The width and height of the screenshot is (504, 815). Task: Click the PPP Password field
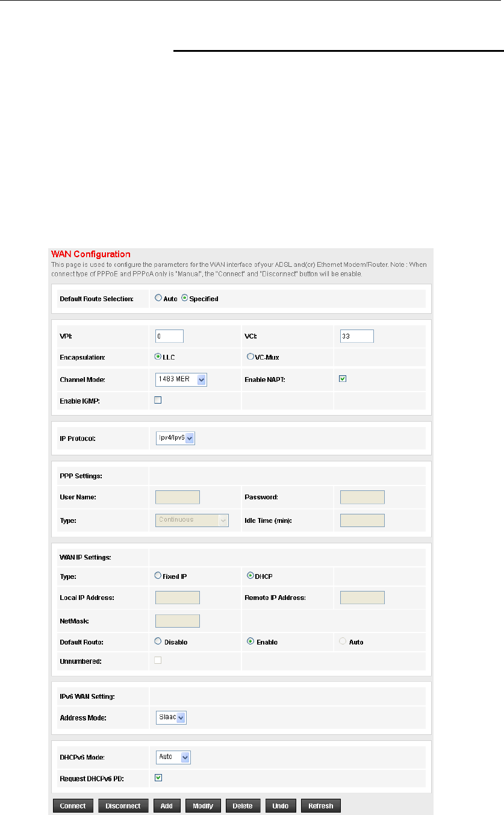(x=362, y=497)
